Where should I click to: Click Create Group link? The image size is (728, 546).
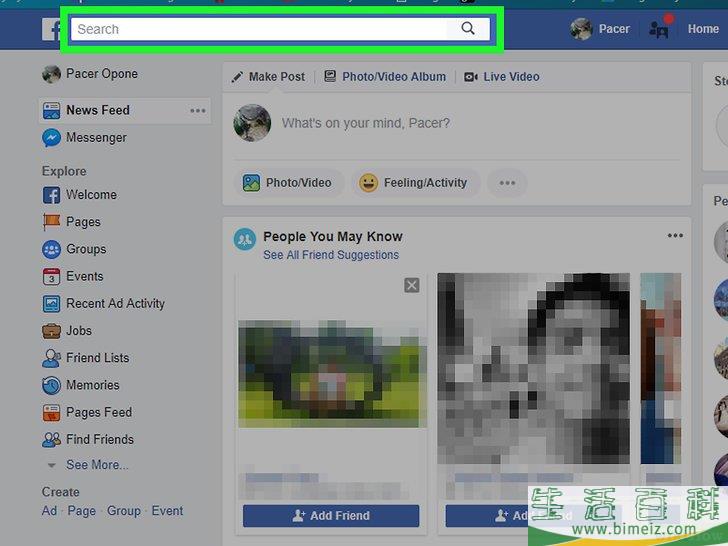(124, 511)
